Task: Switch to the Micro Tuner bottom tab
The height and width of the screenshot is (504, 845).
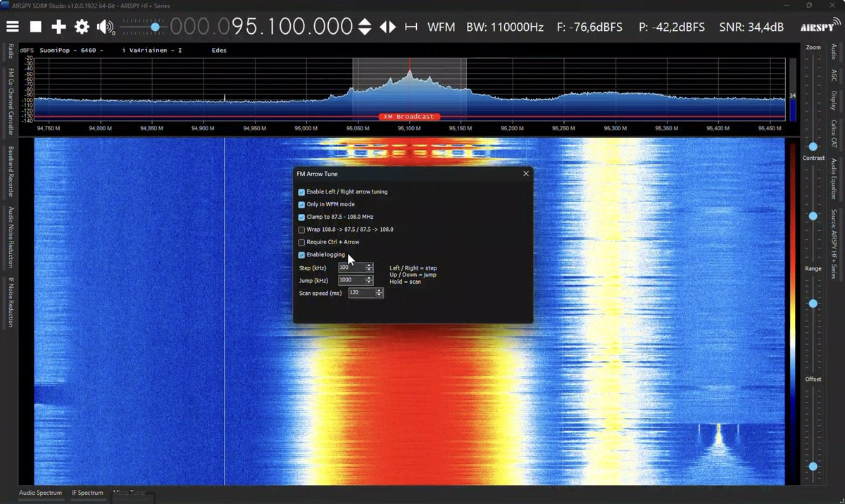Action: [129, 493]
